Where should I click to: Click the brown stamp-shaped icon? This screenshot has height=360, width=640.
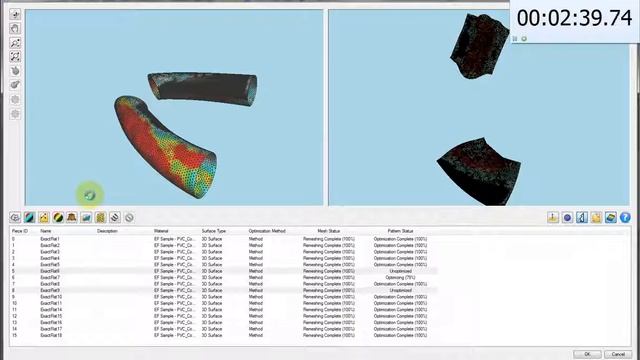pos(72,218)
